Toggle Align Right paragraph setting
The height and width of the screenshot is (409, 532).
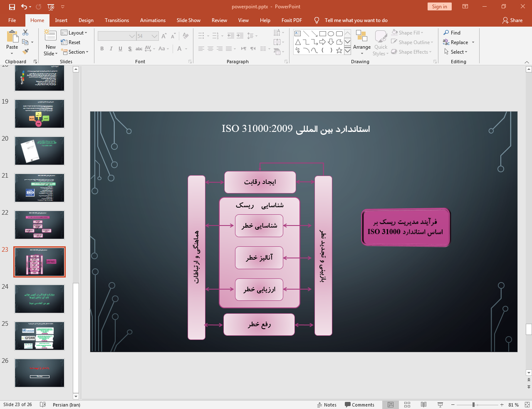[x=220, y=49]
